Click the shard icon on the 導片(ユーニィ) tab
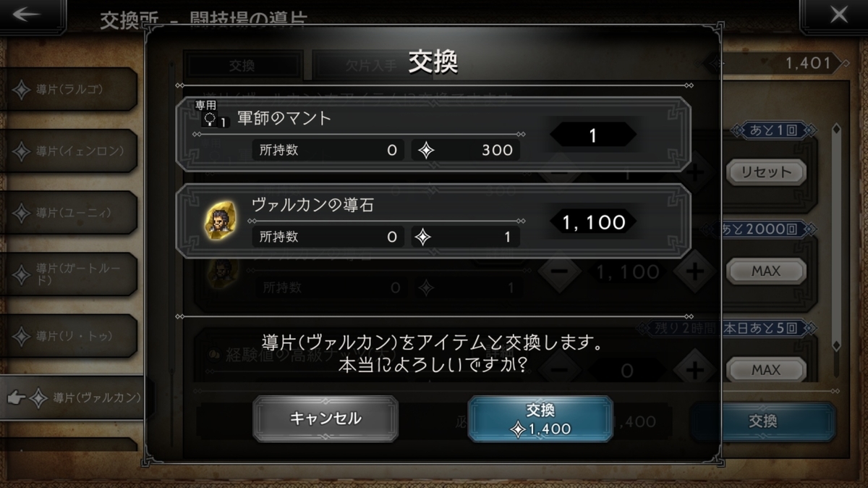Image resolution: width=868 pixels, height=488 pixels. (x=22, y=213)
